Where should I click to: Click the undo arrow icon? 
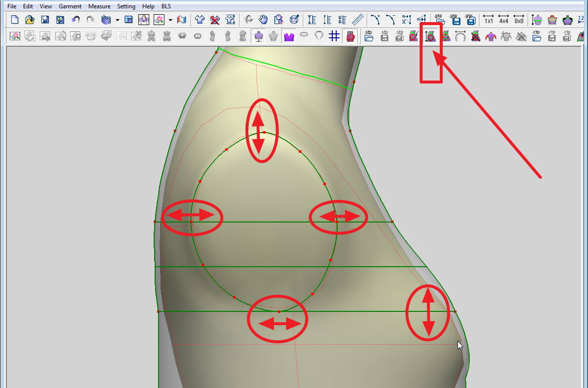pyautogui.click(x=76, y=20)
